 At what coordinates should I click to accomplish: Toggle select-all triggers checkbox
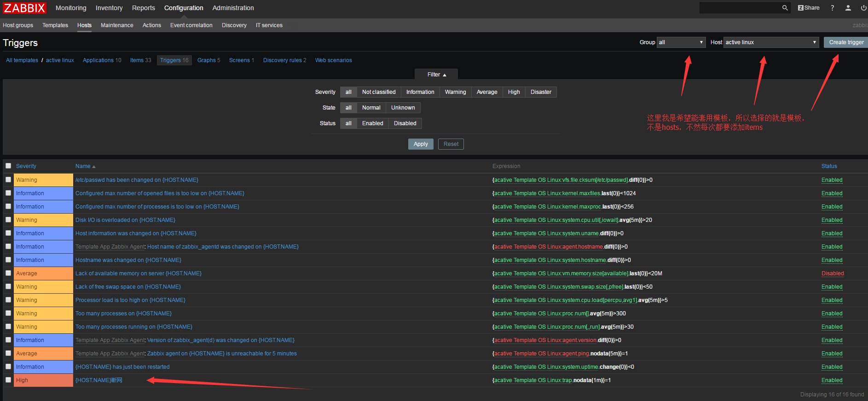point(8,166)
